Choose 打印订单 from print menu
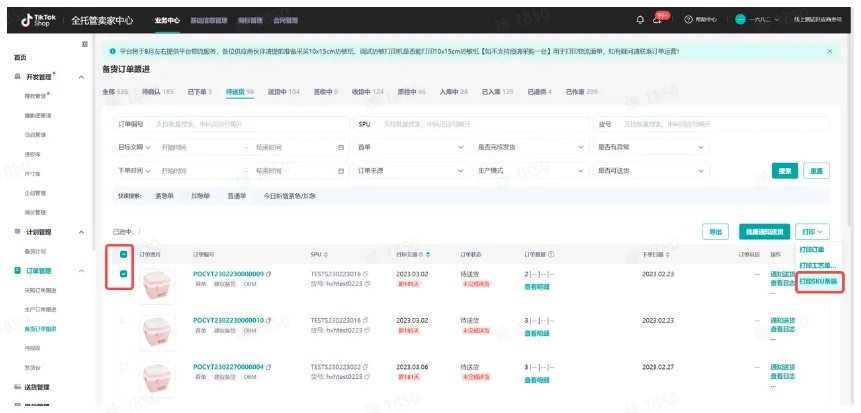The height and width of the screenshot is (413, 861). 812,249
